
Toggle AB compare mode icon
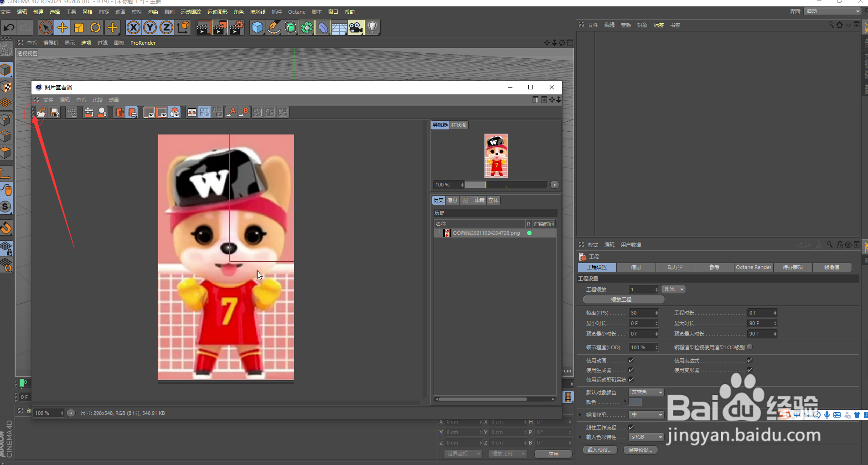pyautogui.click(x=192, y=113)
